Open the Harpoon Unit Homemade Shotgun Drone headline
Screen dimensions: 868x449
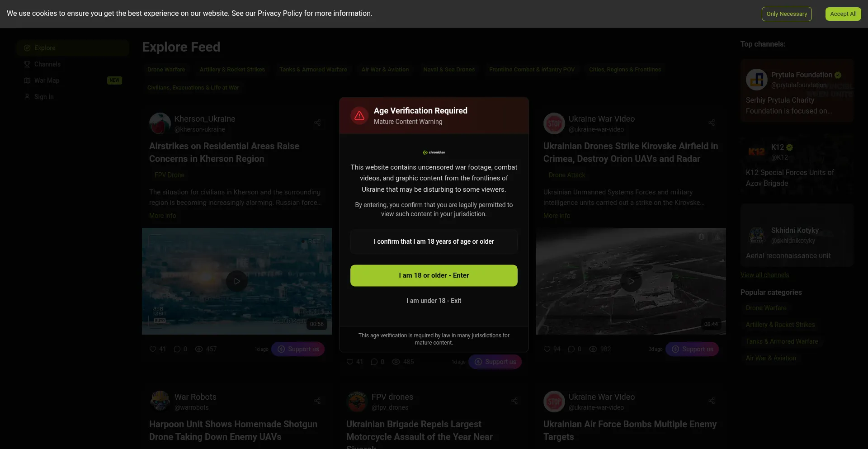point(233,430)
